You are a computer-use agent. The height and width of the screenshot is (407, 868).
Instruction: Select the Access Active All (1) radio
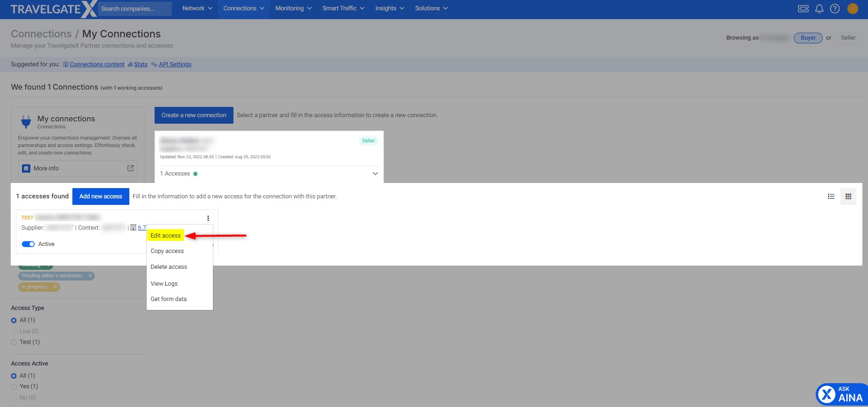[x=14, y=376]
